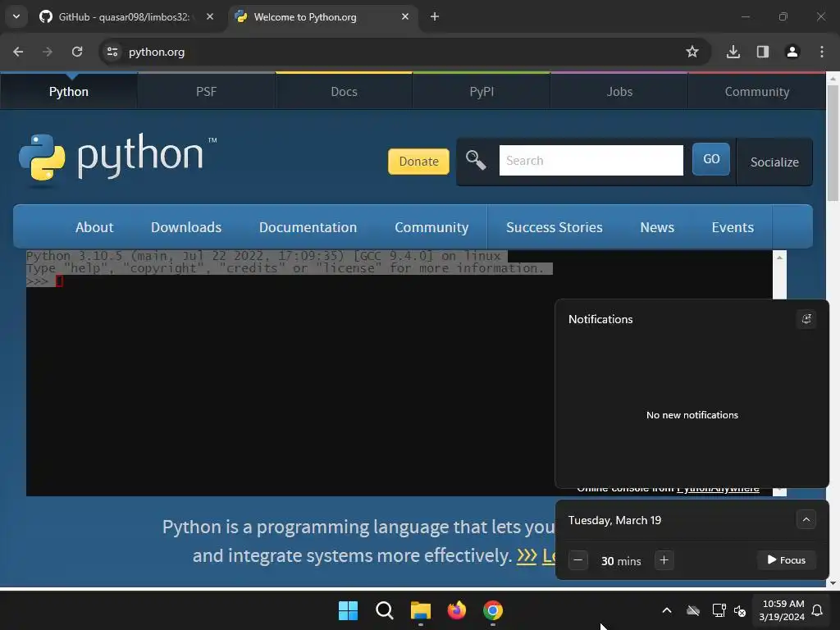Show hidden tray icons chevron
The height and width of the screenshot is (630, 840).
coord(667,610)
